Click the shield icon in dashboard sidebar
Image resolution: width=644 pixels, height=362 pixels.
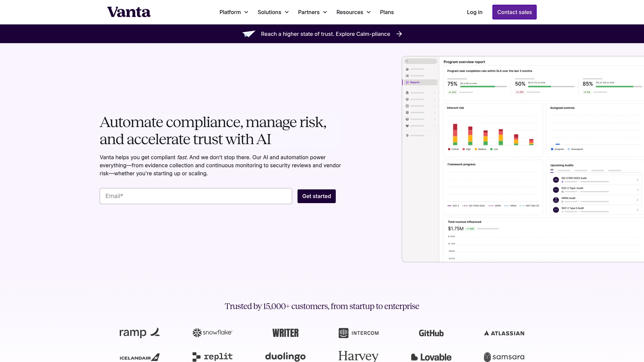[407, 99]
